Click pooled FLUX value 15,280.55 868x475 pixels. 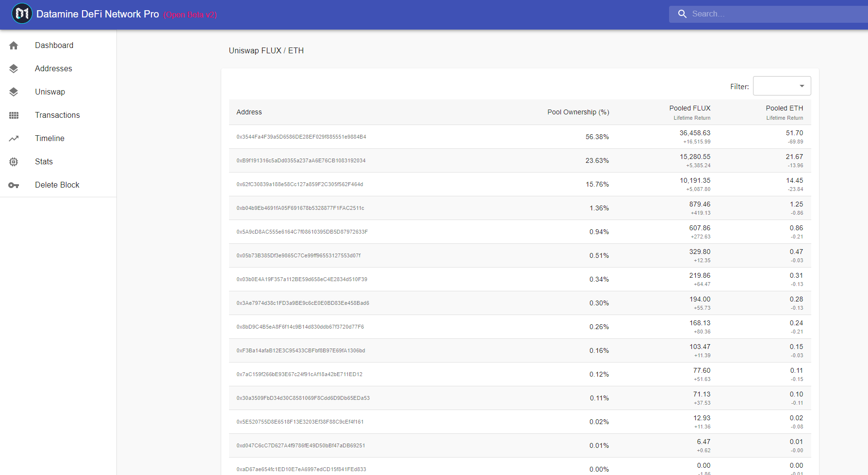pos(695,157)
